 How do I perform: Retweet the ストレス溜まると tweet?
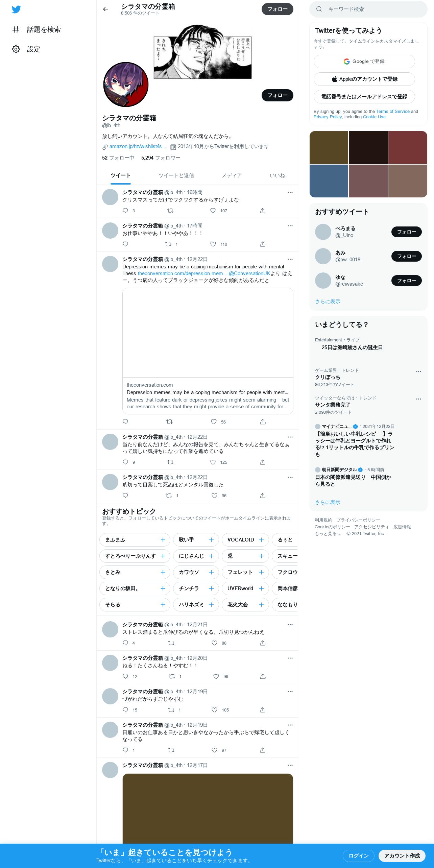[x=171, y=643]
